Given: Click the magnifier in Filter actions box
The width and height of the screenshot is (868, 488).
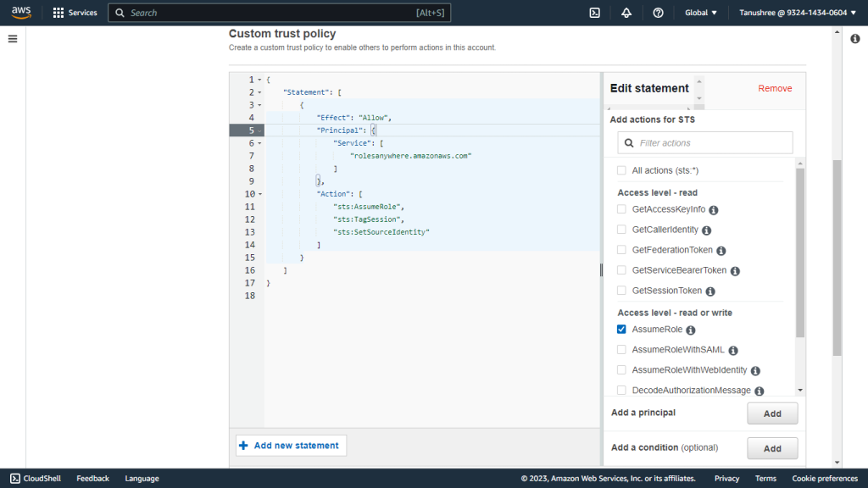Looking at the screenshot, I should [x=629, y=142].
